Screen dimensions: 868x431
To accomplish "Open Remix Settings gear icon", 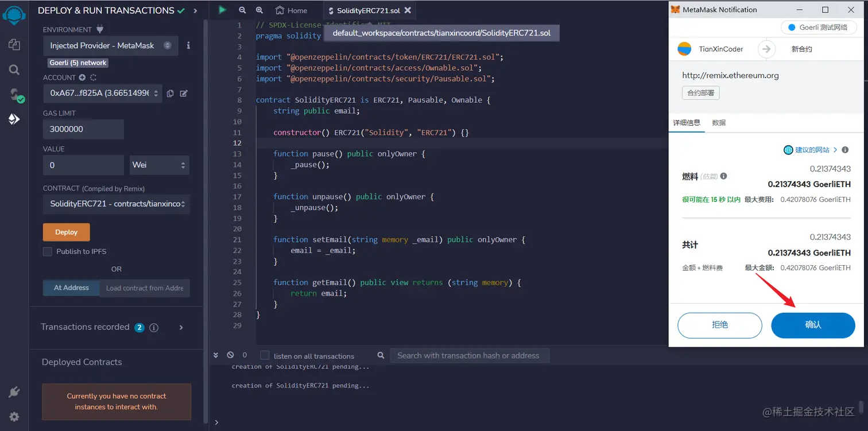I will (14, 417).
